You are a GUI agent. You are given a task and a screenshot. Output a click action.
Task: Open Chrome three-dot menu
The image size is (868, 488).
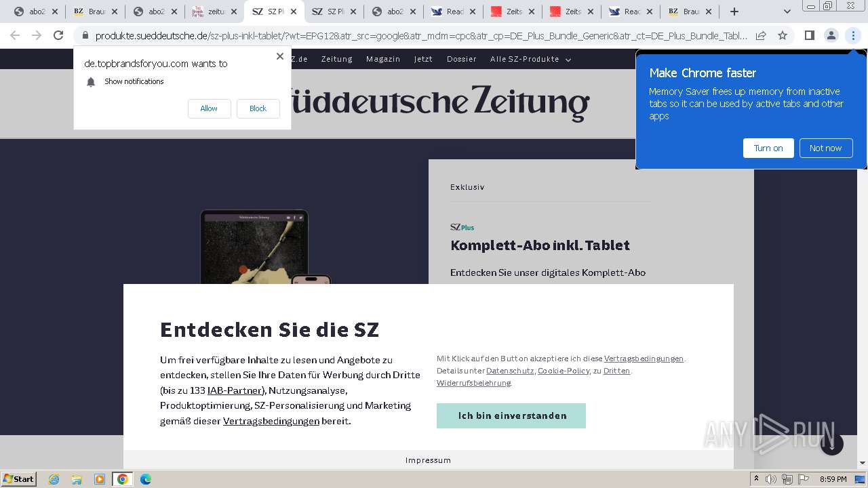(x=852, y=35)
